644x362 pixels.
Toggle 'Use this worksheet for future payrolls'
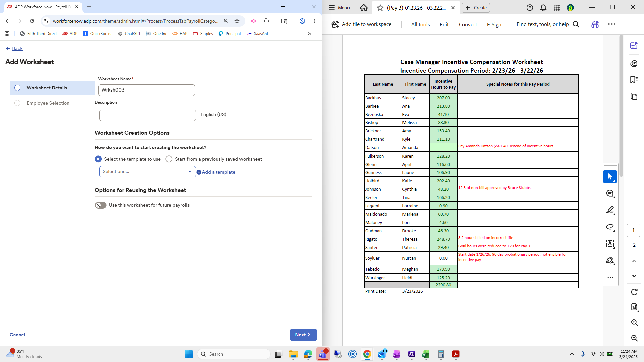point(100,205)
